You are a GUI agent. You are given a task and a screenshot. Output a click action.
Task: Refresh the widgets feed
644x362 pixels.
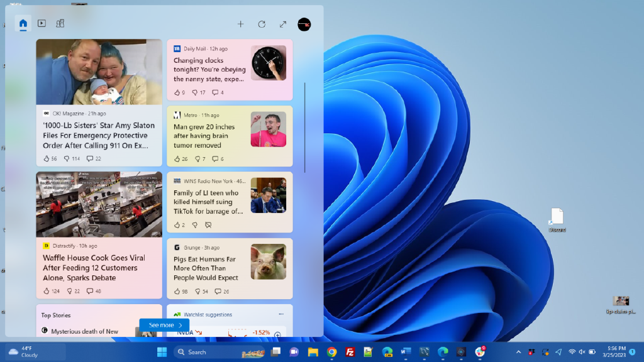pyautogui.click(x=262, y=25)
